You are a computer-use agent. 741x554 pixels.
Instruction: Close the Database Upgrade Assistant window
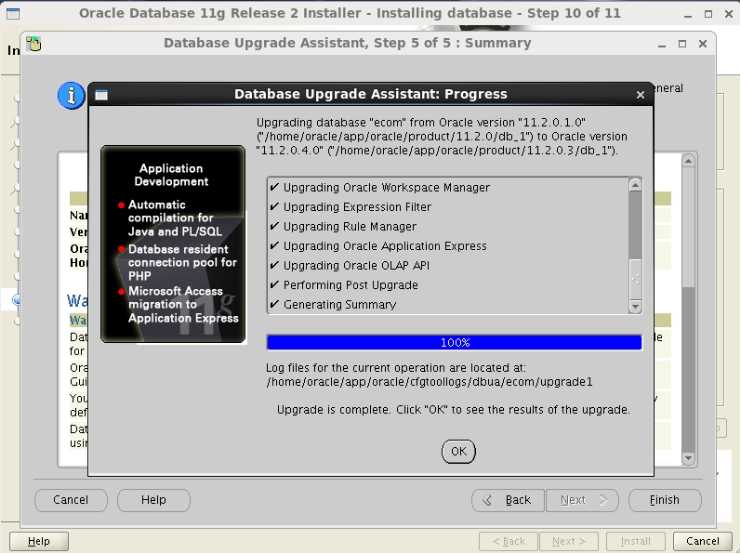pyautogui.click(x=703, y=44)
